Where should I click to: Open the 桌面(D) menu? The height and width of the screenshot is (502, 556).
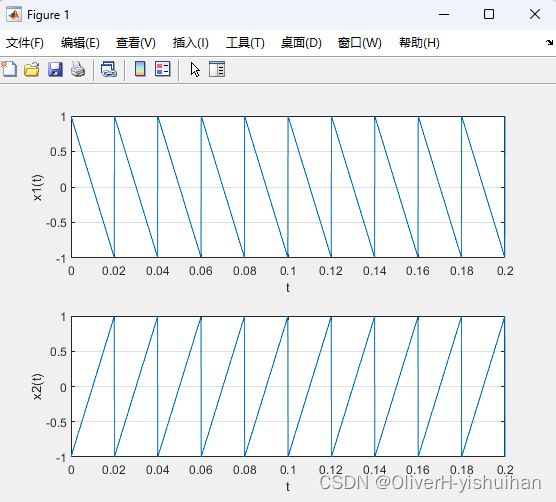tap(301, 43)
